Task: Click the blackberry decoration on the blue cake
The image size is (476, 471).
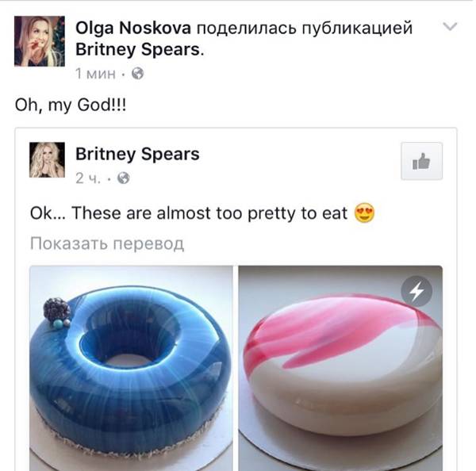Action: (x=57, y=309)
